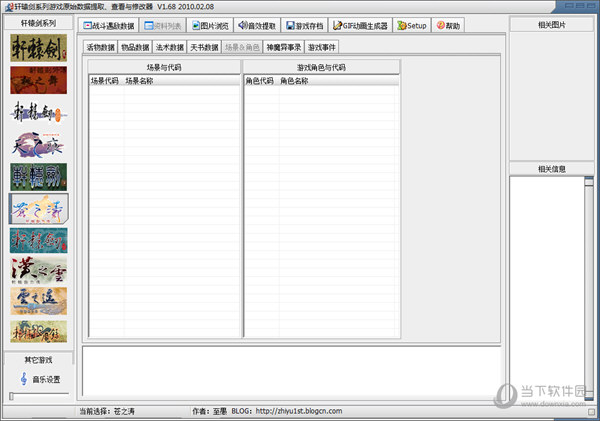Open the 神魔异事录 tab
The height and width of the screenshot is (421, 600).
coord(284,46)
